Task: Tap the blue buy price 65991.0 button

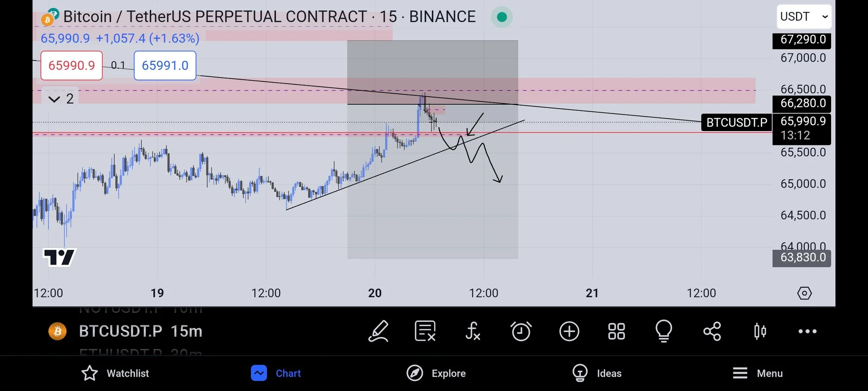Action: (x=165, y=65)
